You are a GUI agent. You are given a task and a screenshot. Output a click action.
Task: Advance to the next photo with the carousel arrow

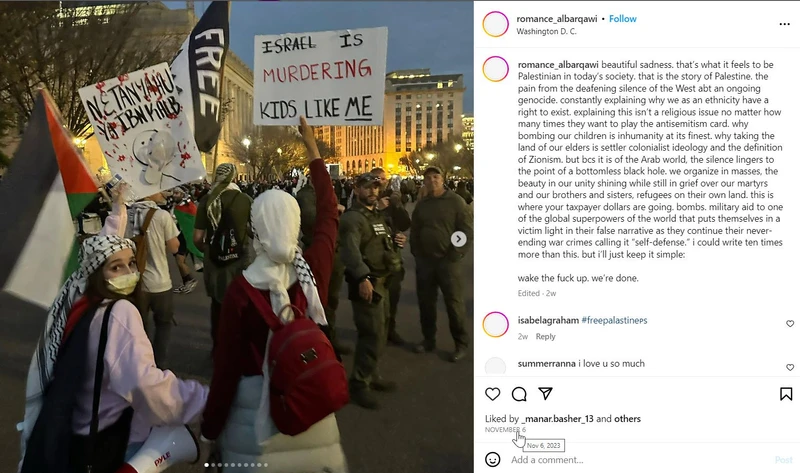[x=459, y=239]
